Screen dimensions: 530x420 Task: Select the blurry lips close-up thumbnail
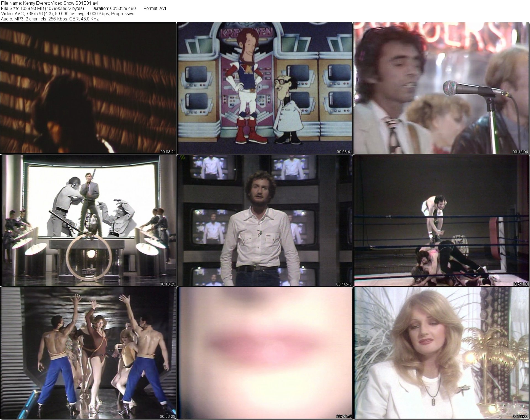(264, 353)
